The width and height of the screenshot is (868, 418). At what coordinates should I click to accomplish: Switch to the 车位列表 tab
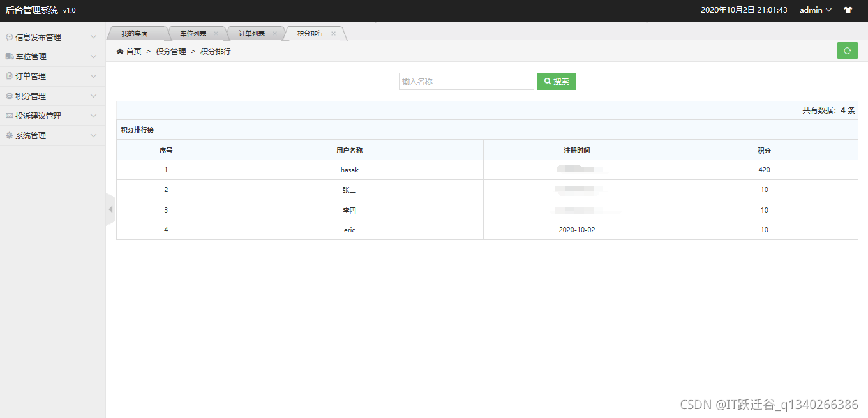click(193, 34)
